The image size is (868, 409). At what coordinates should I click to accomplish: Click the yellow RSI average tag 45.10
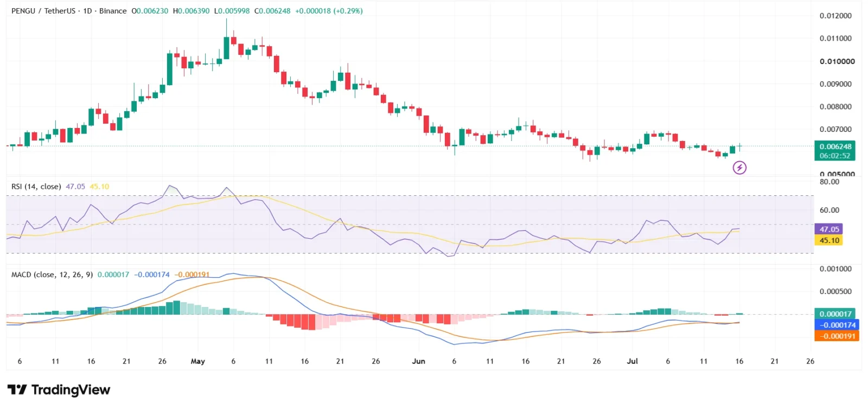coord(829,240)
